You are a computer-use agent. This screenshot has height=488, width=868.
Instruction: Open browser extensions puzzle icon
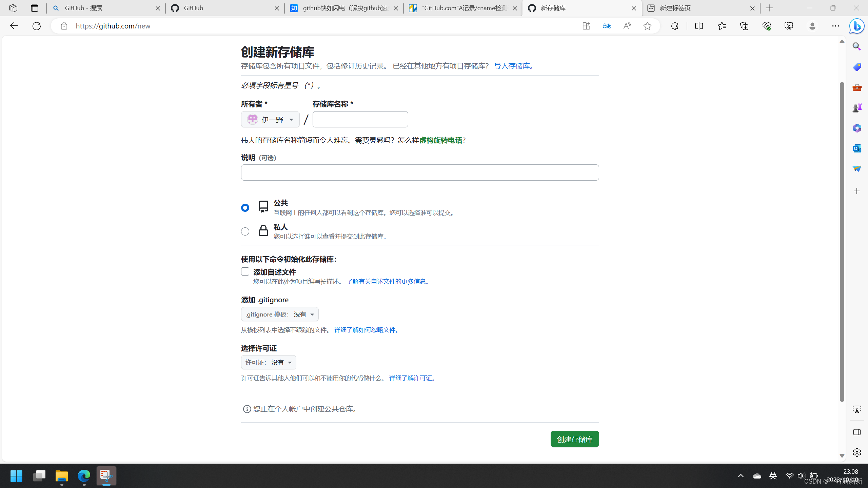(674, 26)
